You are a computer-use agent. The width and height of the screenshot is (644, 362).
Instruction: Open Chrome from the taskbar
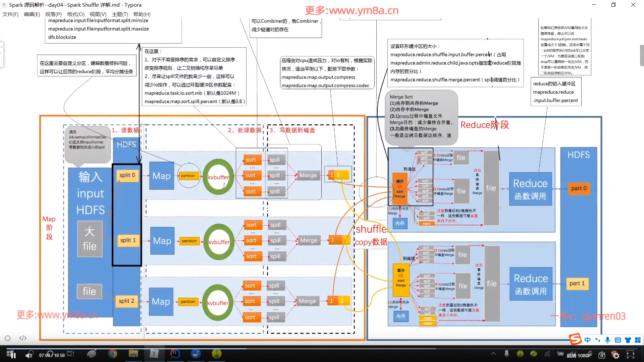pyautogui.click(x=113, y=354)
